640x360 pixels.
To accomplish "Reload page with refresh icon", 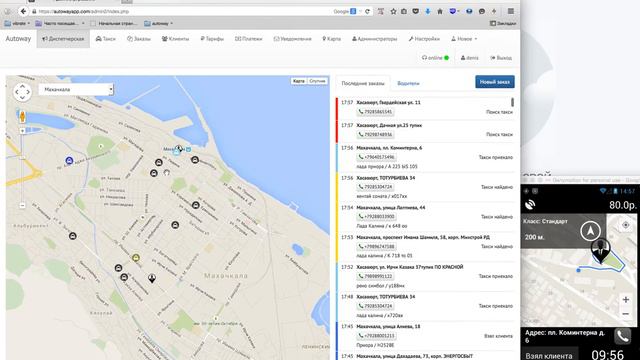I will (367, 11).
